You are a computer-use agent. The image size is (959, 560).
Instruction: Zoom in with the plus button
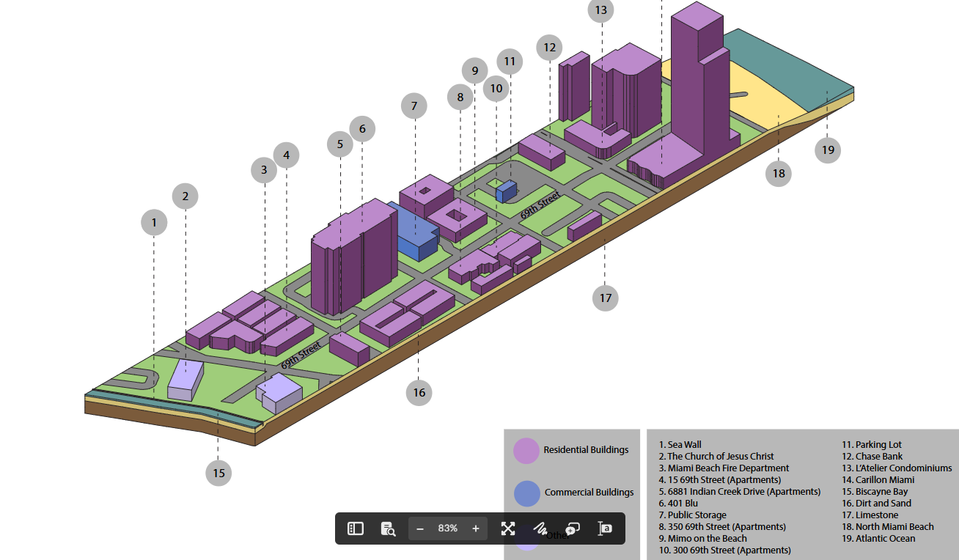[x=476, y=528]
